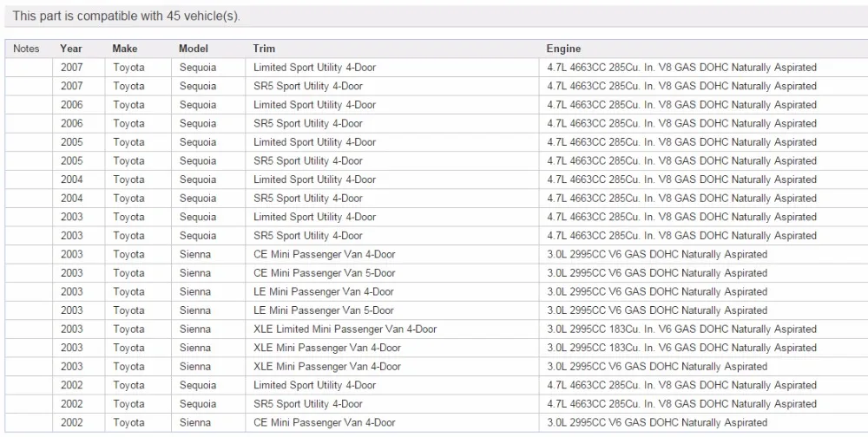Click year 2003 in the LE 5-Door row
The width and height of the screenshot is (868, 437).
71,310
